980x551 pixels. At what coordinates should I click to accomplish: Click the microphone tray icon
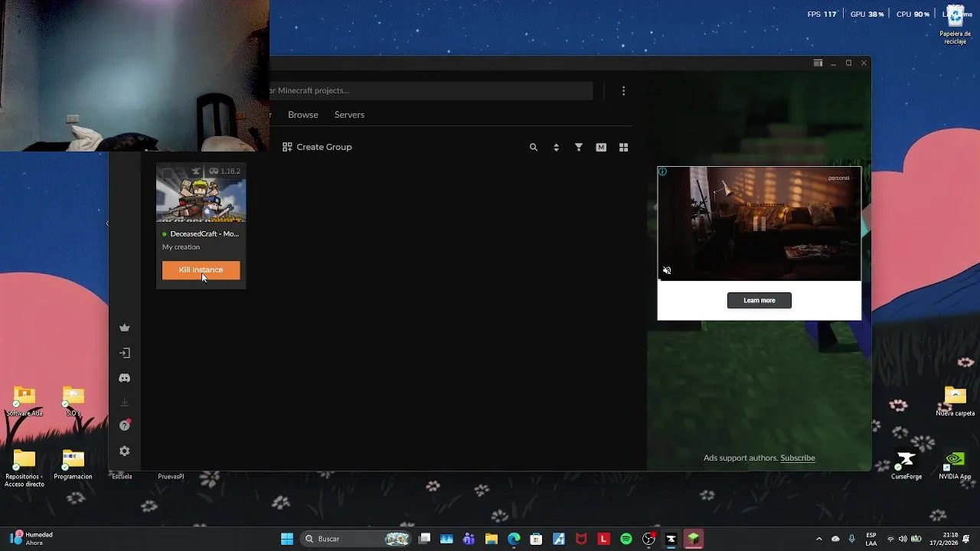[x=851, y=539]
